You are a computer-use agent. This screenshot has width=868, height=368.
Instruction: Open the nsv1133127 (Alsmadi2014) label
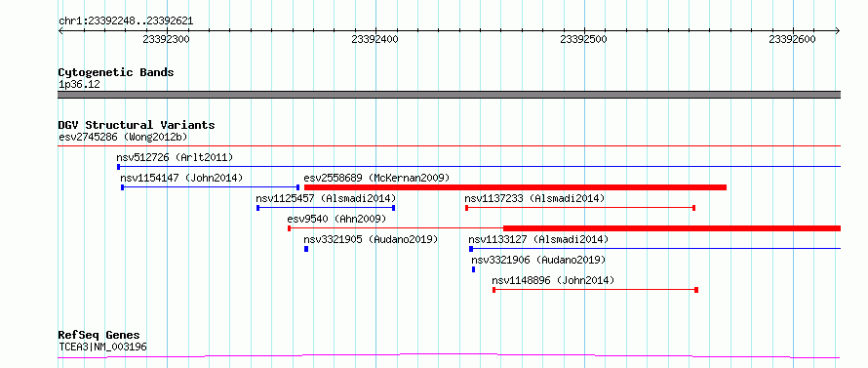point(538,239)
